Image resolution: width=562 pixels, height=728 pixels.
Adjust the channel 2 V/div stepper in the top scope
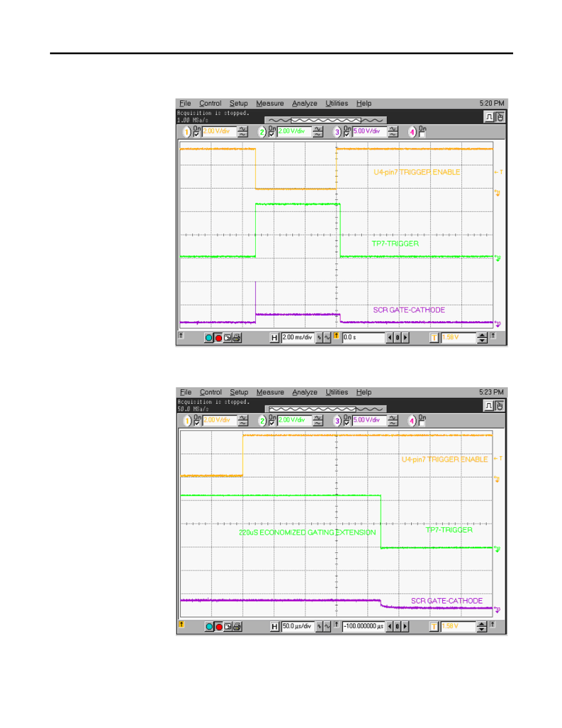click(x=318, y=132)
